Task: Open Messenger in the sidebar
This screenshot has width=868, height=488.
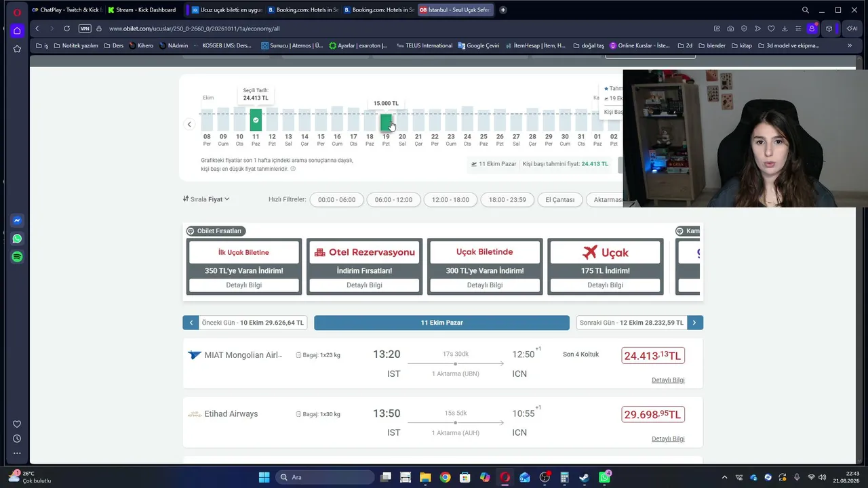Action: coord(17,220)
